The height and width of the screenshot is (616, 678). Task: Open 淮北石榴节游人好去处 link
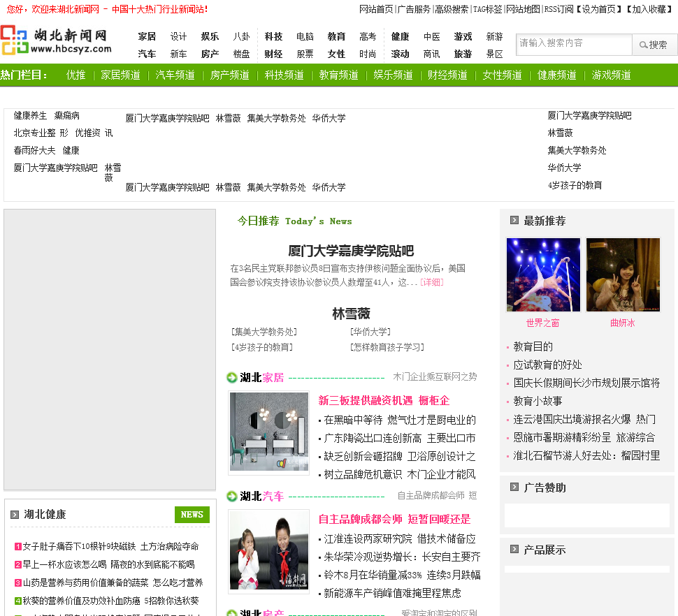[586, 455]
